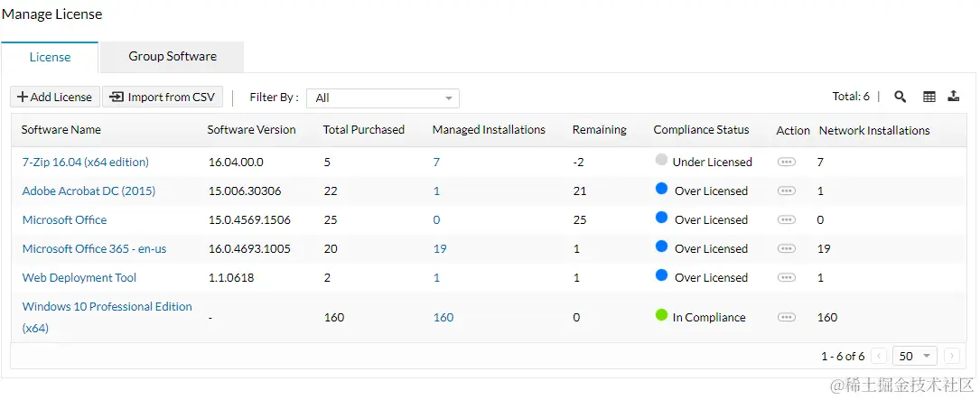
Task: Open rows-per-page dropdown showing 50
Action: click(914, 357)
